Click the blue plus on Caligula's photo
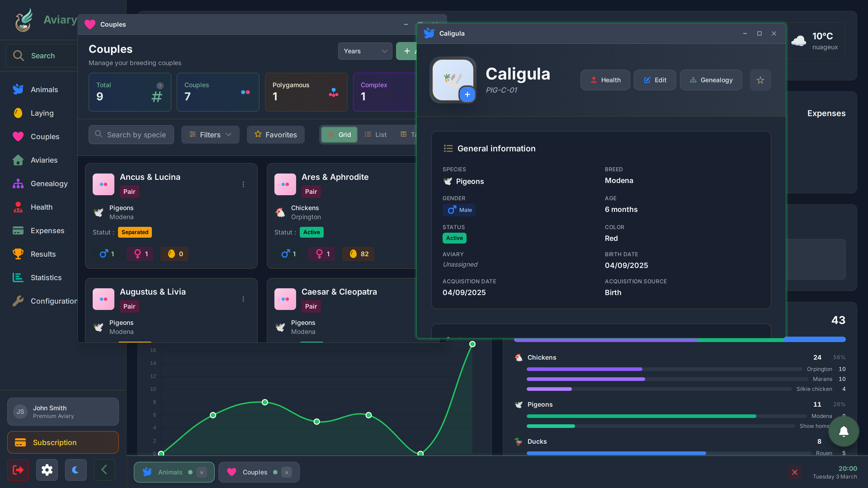 click(467, 95)
